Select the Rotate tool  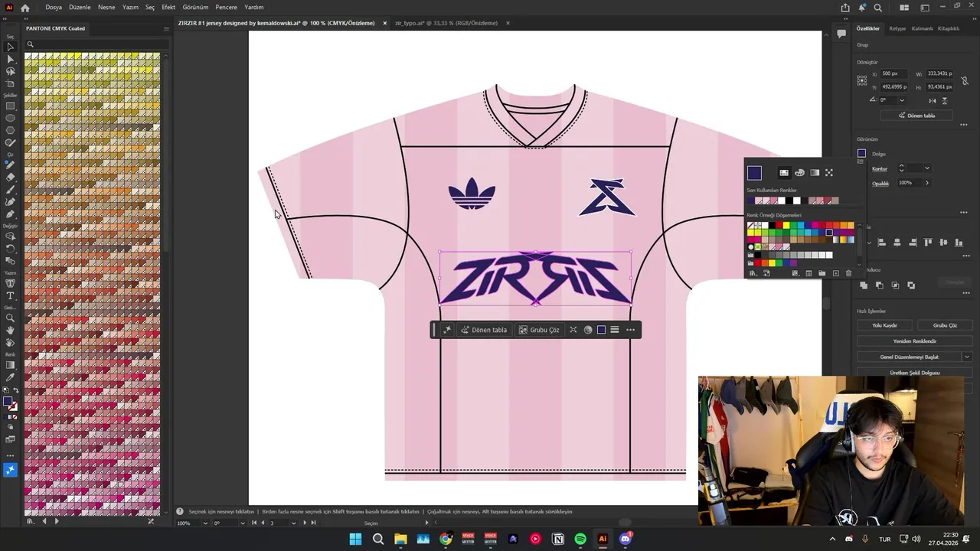[10, 249]
